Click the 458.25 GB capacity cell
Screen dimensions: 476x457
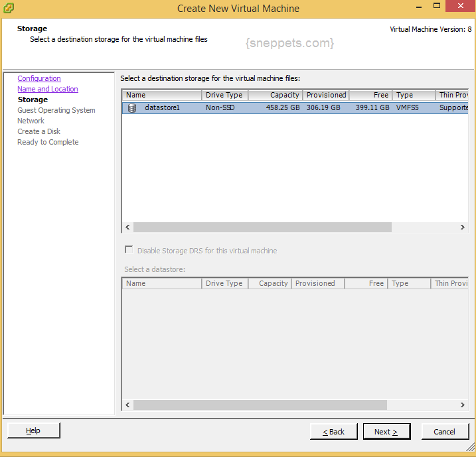point(283,107)
